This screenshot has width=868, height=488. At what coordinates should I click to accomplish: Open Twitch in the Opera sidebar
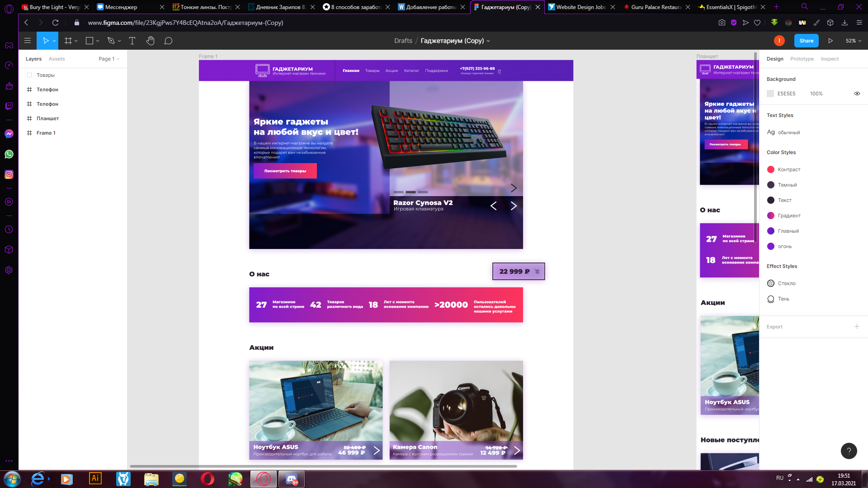pyautogui.click(x=9, y=106)
